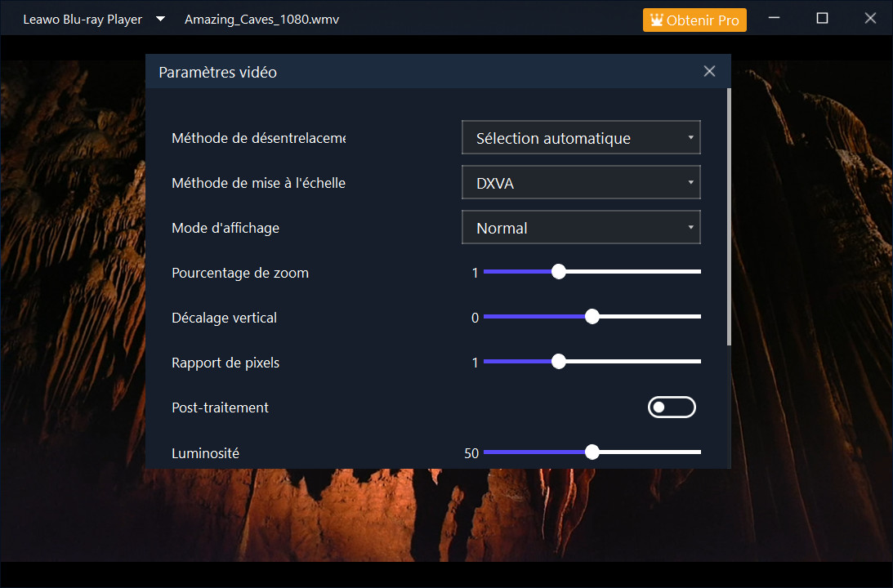The image size is (893, 588).
Task: Close the Leawo Blu-ray Player window
Action: click(x=870, y=19)
